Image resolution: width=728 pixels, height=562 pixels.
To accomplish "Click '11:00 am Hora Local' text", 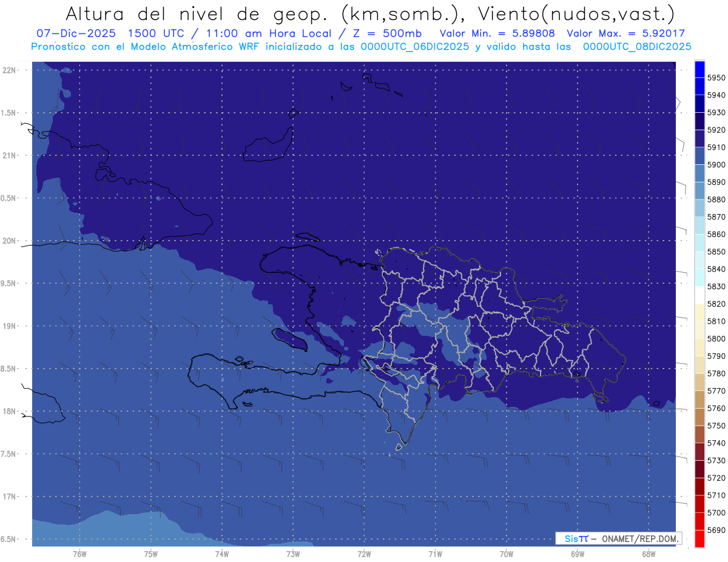I will coord(268,34).
